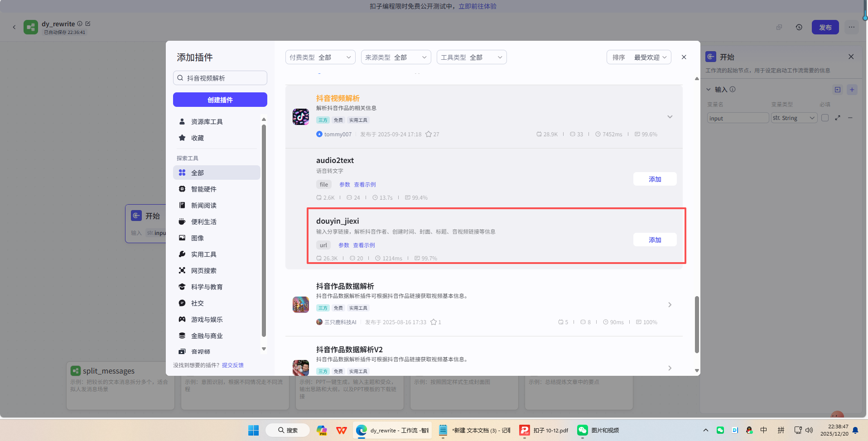Image resolution: width=868 pixels, height=441 pixels.
Task: Open the str. String type dropdown
Action: (x=794, y=118)
